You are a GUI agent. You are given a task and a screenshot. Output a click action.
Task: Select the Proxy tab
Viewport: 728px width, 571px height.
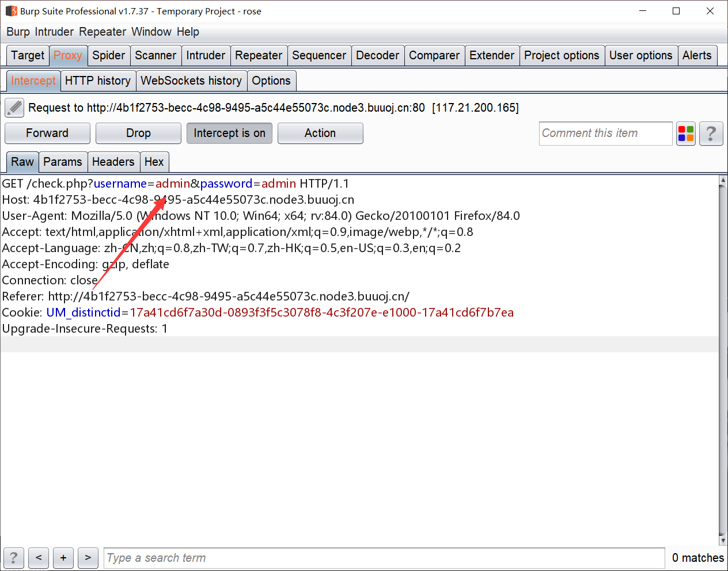[68, 55]
